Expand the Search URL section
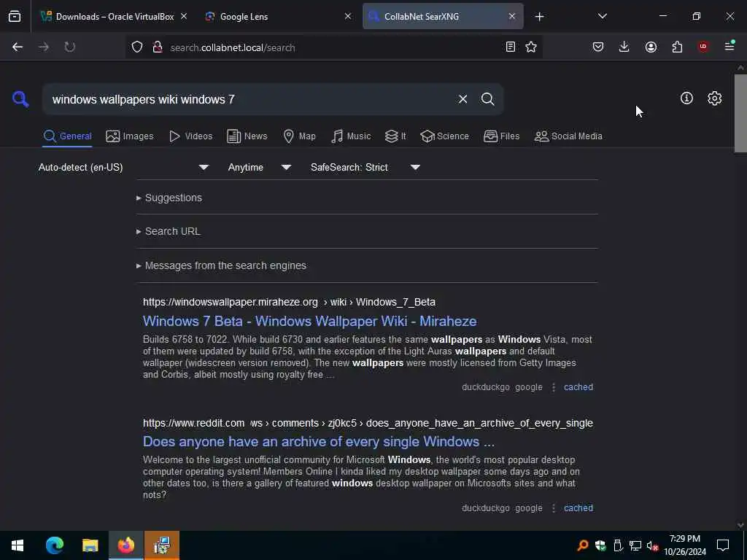The width and height of the screenshot is (747, 560). pos(169,231)
